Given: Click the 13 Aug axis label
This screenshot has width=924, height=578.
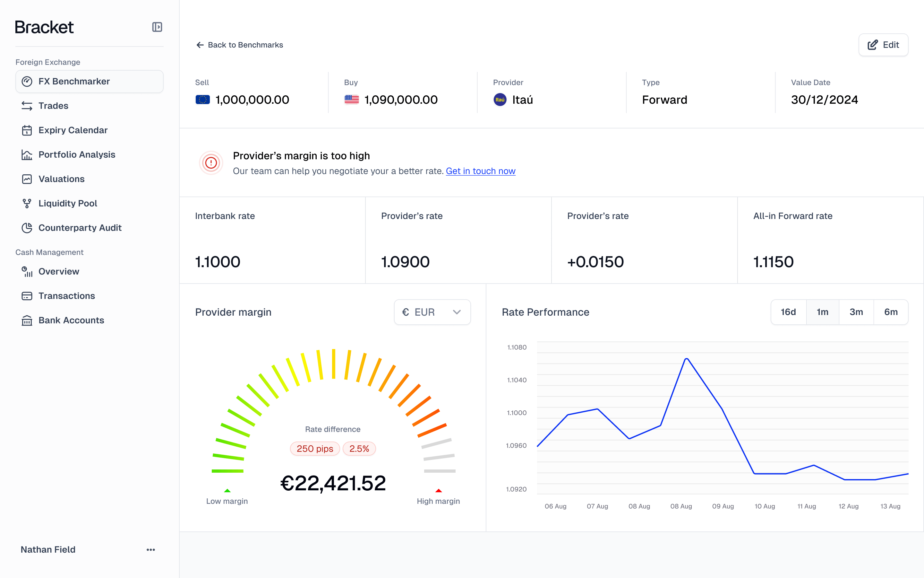Looking at the screenshot, I should [x=890, y=506].
